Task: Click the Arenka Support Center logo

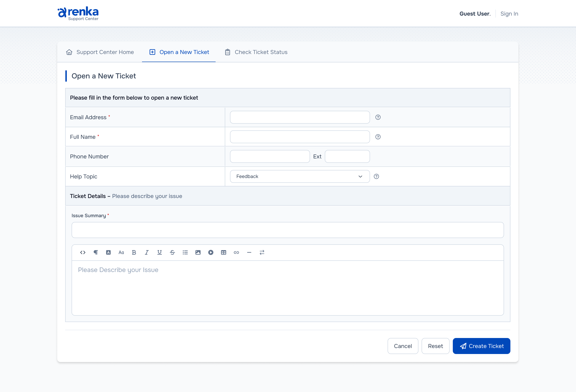Action: coord(78,14)
